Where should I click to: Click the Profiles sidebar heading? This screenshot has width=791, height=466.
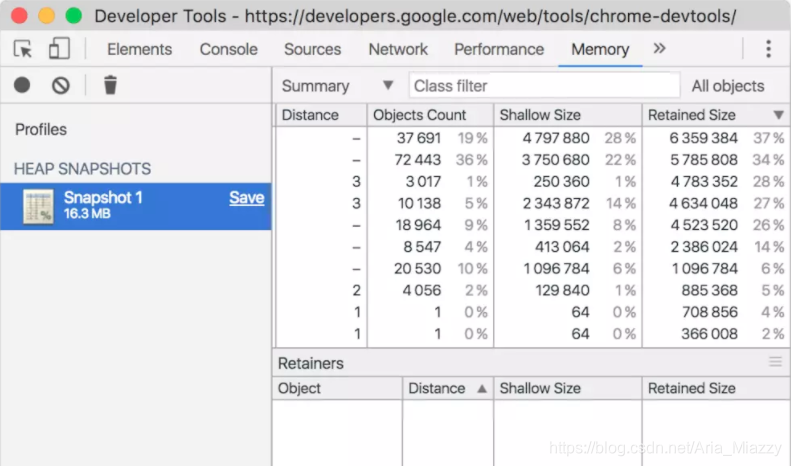click(x=41, y=130)
